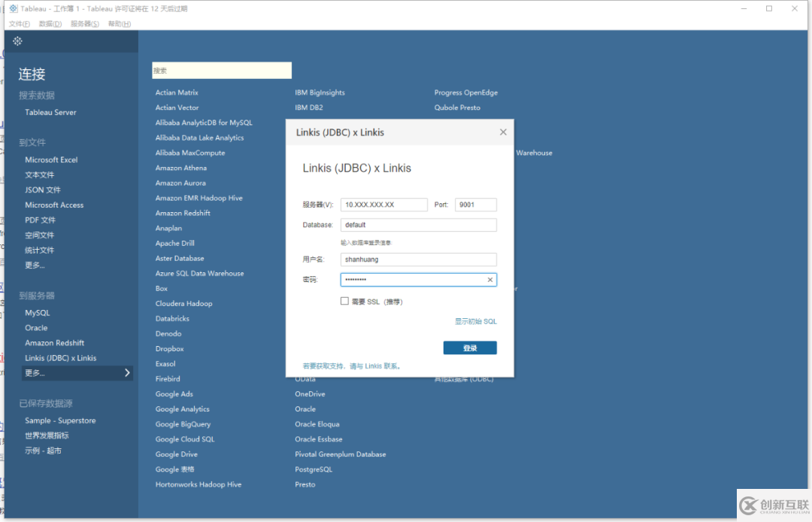Show 更多... file connection options
The height and width of the screenshot is (522, 812).
[35, 266]
